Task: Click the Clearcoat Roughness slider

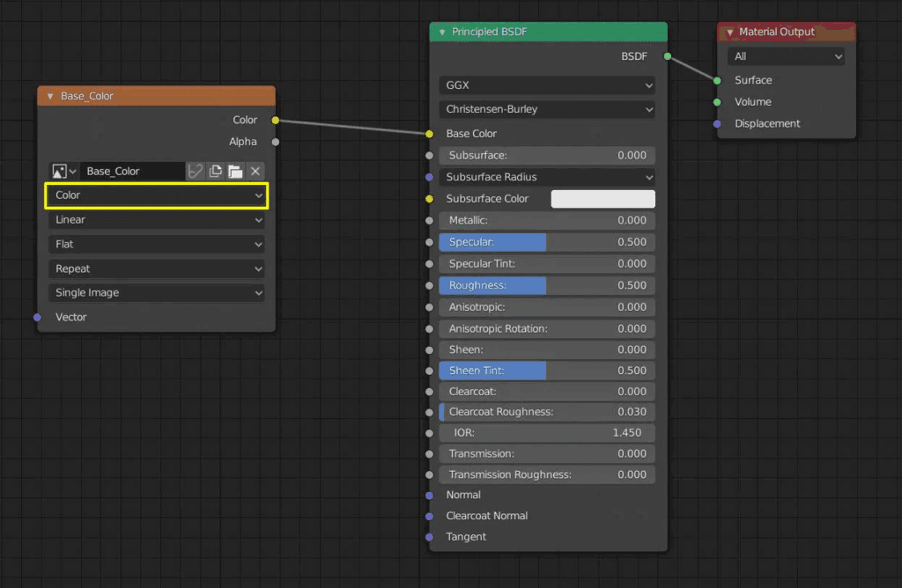Action: point(547,412)
